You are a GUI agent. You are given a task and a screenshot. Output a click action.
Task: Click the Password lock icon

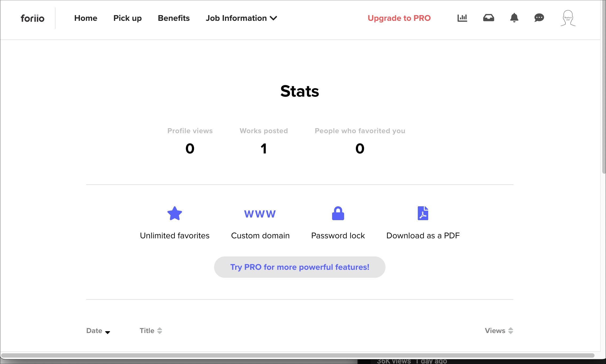[x=338, y=213]
